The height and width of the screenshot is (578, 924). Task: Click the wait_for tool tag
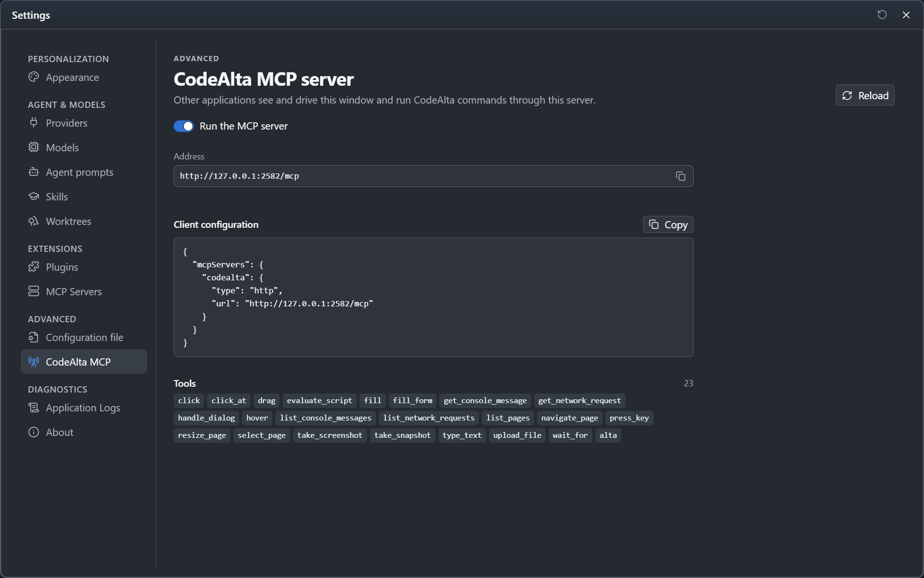coord(570,435)
